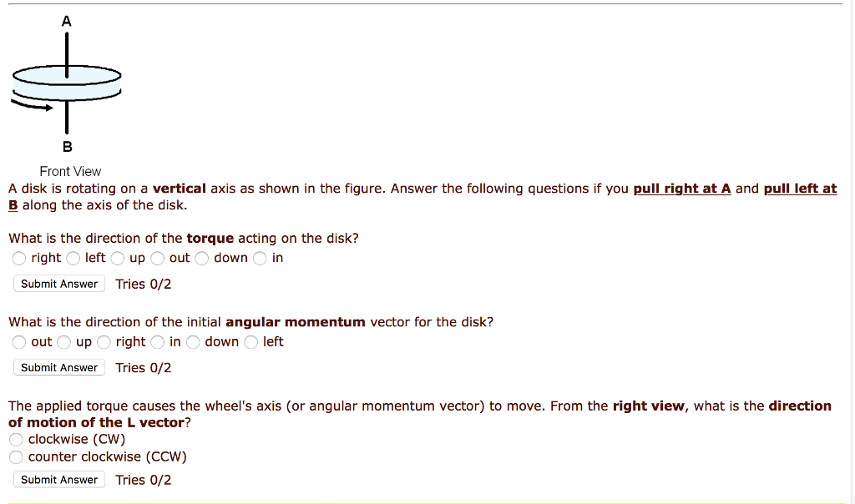Choose 'left' as the torque direction
The image size is (855, 504).
pos(73,259)
